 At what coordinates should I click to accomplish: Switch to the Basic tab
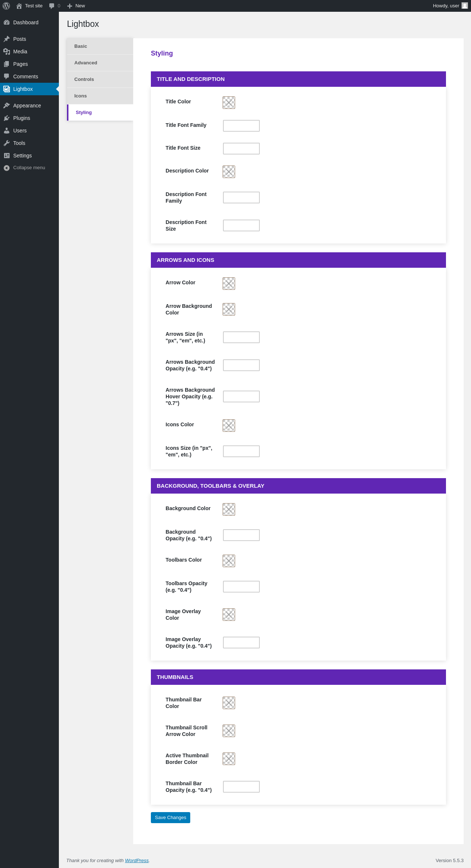(x=100, y=46)
